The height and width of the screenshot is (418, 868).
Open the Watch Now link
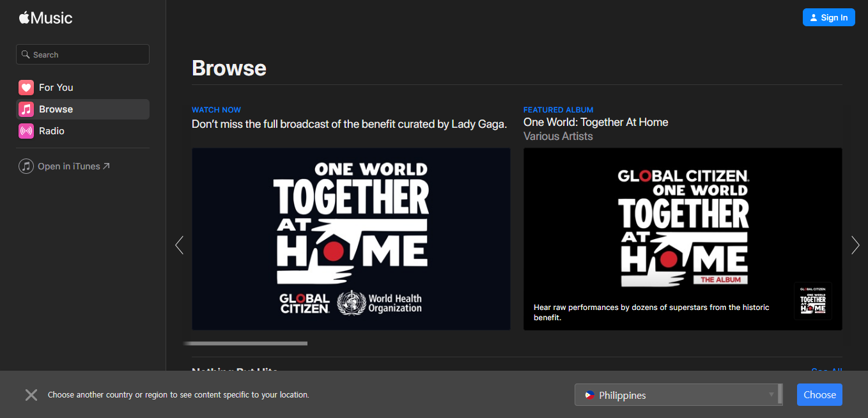pyautogui.click(x=216, y=110)
